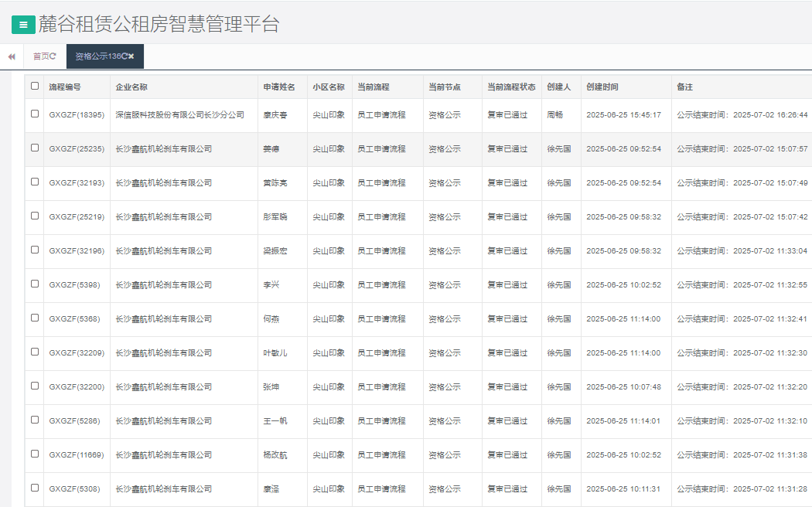Tick the checkbox for GXGZF(25235)
This screenshot has height=507, width=812.
[x=35, y=148]
